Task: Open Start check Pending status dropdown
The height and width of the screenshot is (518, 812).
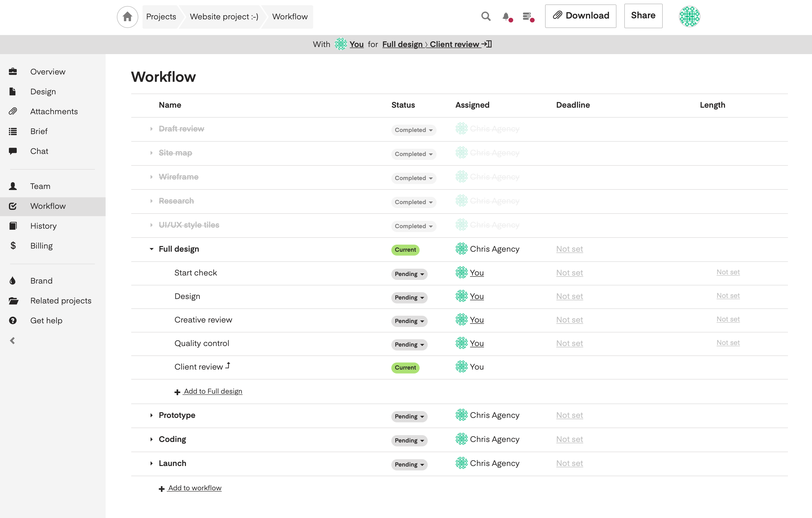Action: coord(409,274)
